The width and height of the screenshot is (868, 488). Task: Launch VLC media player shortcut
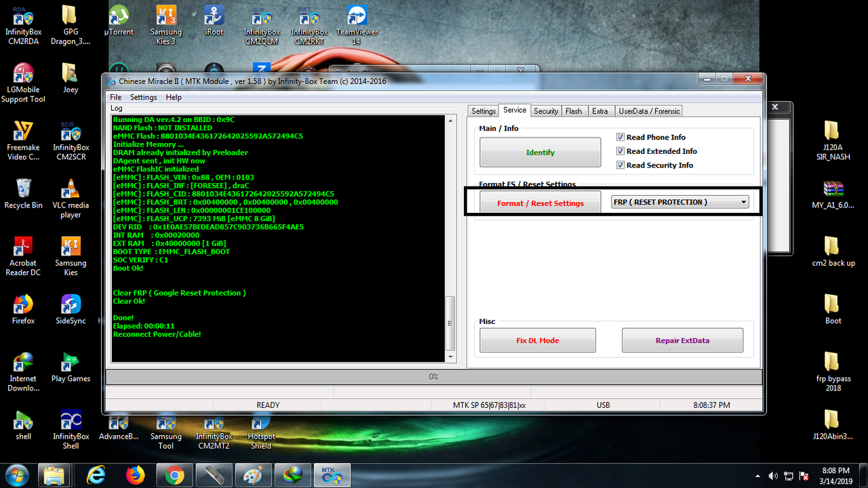(71, 198)
